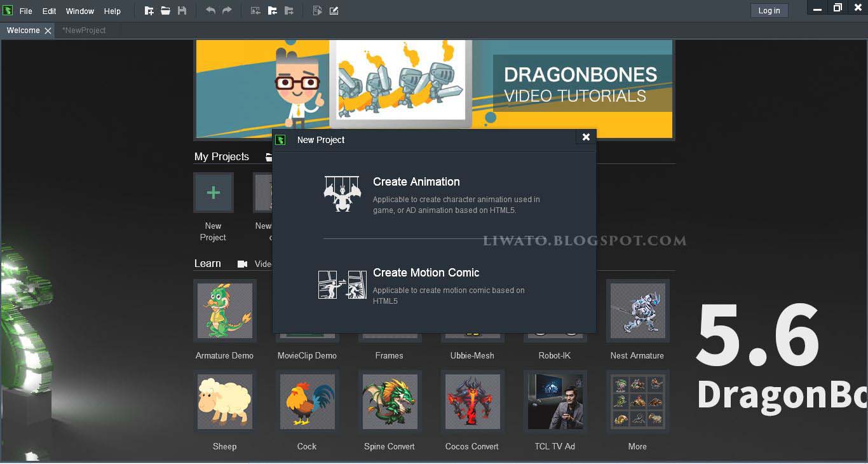Open the Cock rooster sample
The height and width of the screenshot is (464, 868).
307,402
